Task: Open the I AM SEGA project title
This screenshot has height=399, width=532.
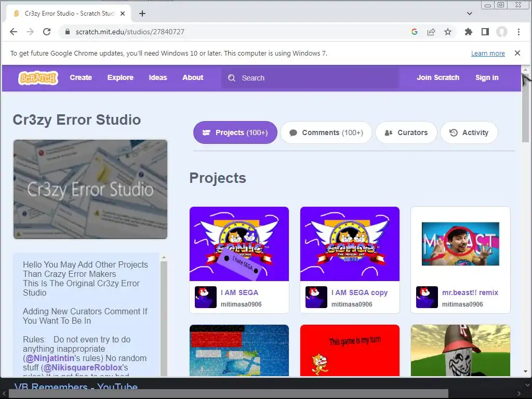Action: pyautogui.click(x=240, y=292)
